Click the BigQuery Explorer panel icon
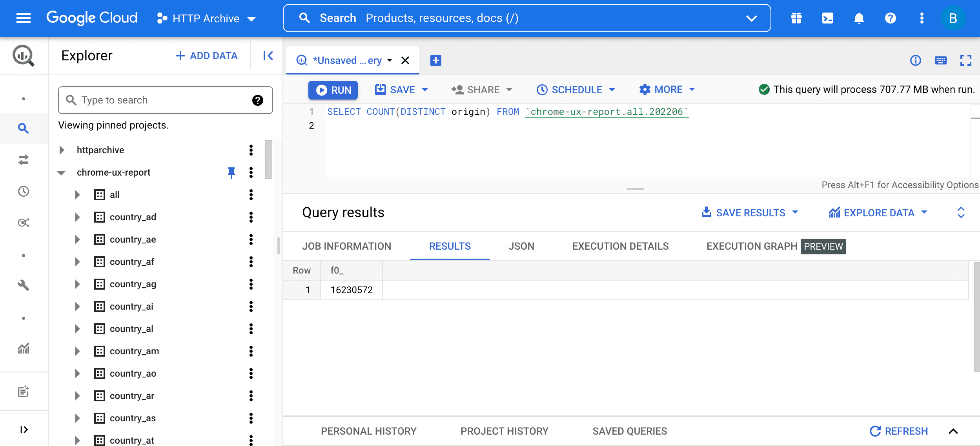 click(22, 127)
